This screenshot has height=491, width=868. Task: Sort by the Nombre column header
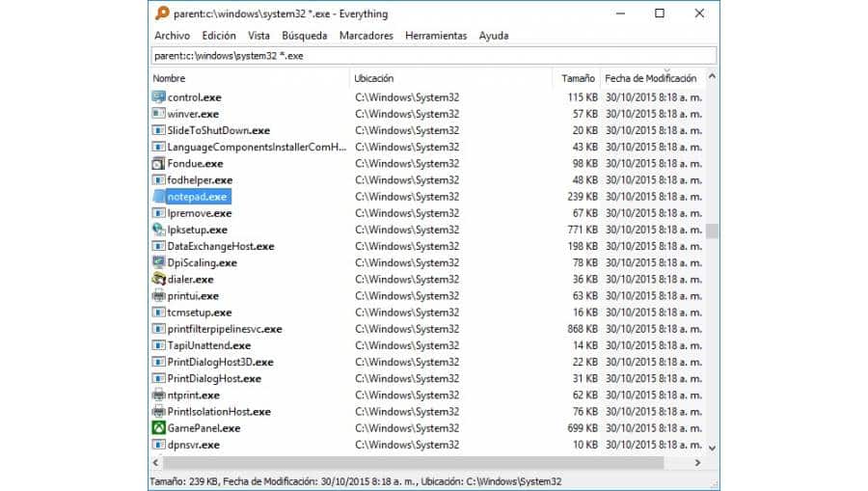(250, 78)
